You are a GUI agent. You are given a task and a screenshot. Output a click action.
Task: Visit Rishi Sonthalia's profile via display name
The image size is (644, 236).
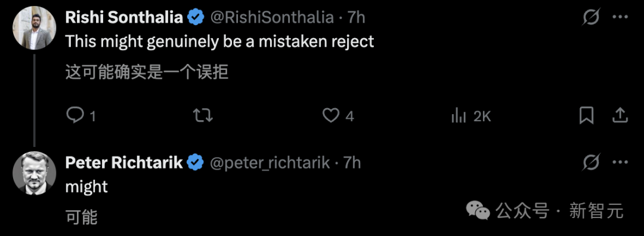[125, 17]
